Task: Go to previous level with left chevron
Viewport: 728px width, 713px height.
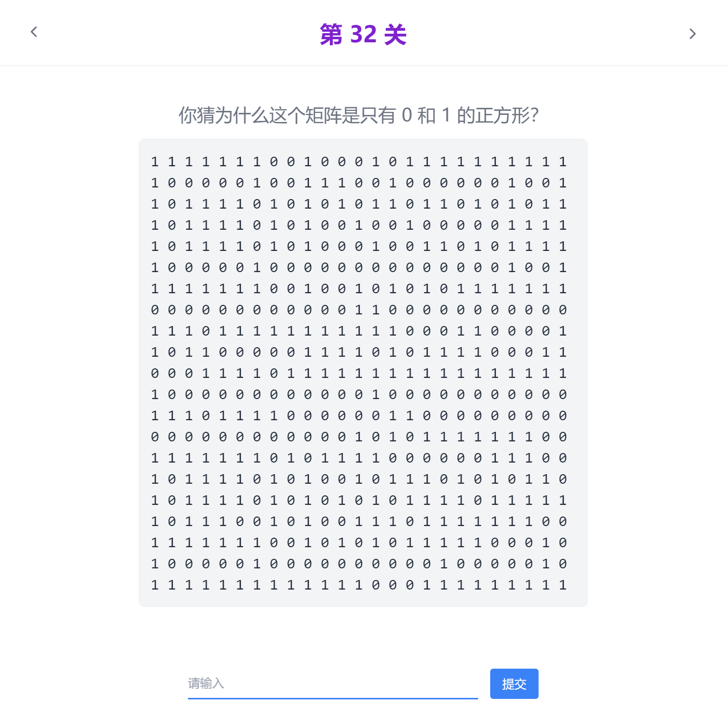Action: [34, 32]
